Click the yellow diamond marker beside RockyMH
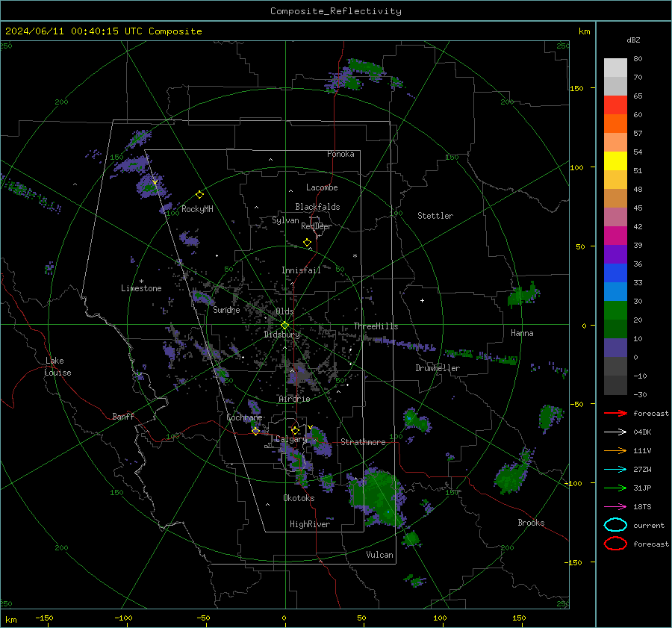672x628 pixels. (199, 195)
